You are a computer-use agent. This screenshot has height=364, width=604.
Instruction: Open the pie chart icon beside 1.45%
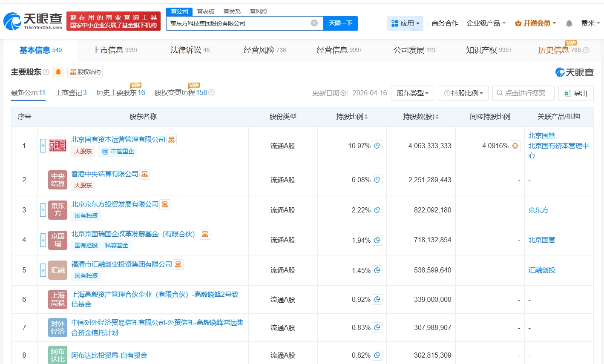[x=377, y=270]
